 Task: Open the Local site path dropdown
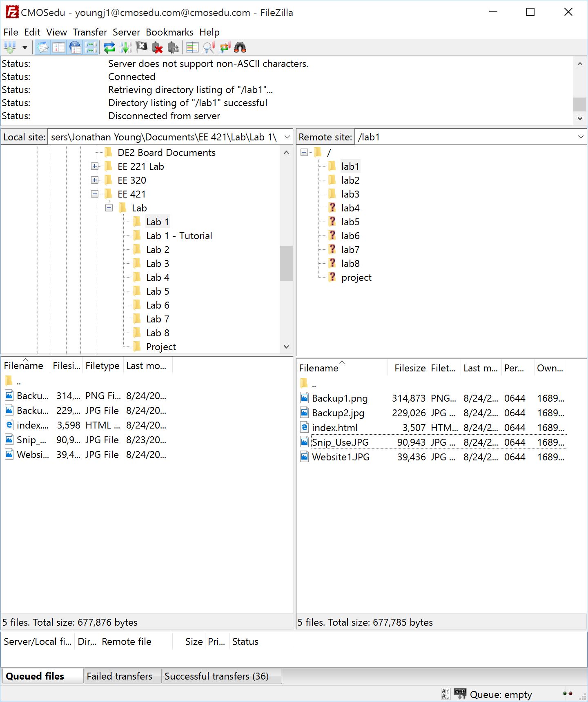(x=287, y=137)
